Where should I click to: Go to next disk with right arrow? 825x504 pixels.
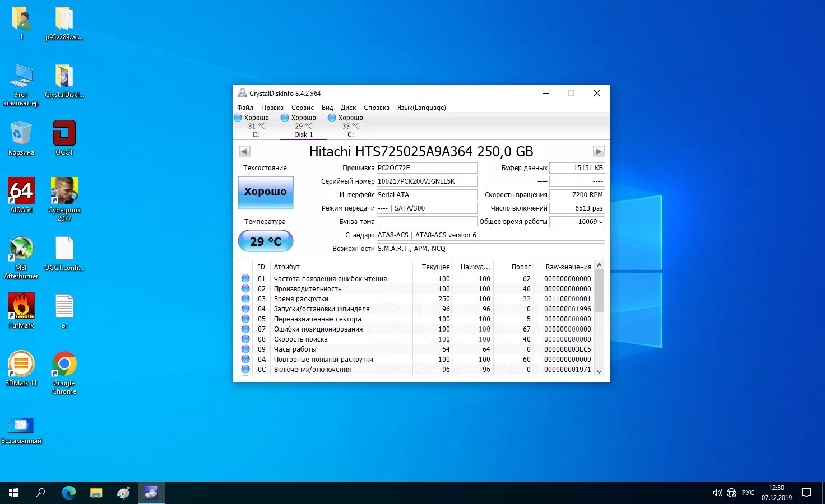(599, 151)
